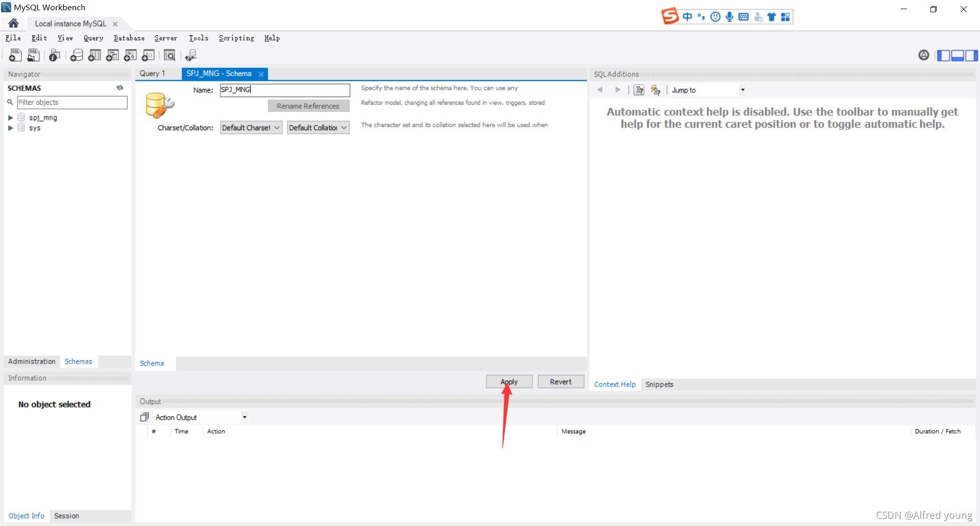Toggle Sogou Chinese/English mode
The image size is (980, 526).
pos(688,17)
